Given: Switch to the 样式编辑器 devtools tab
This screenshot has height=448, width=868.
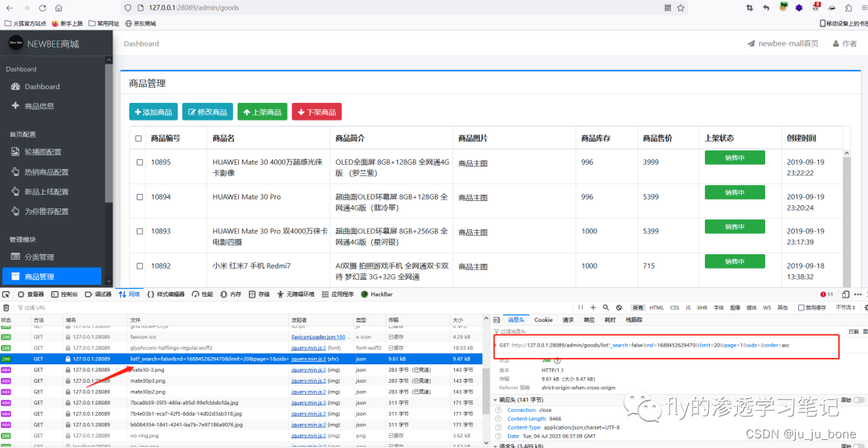Looking at the screenshot, I should pos(166,294).
